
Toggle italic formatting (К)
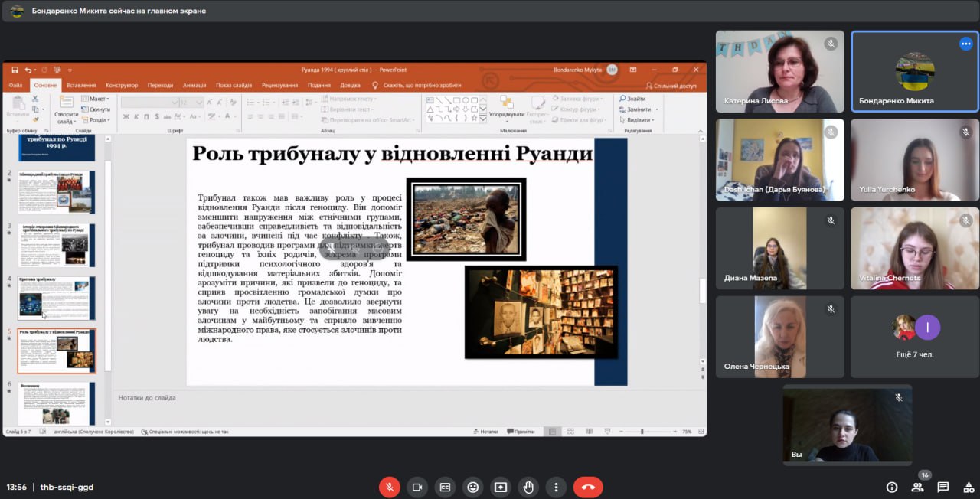click(136, 117)
